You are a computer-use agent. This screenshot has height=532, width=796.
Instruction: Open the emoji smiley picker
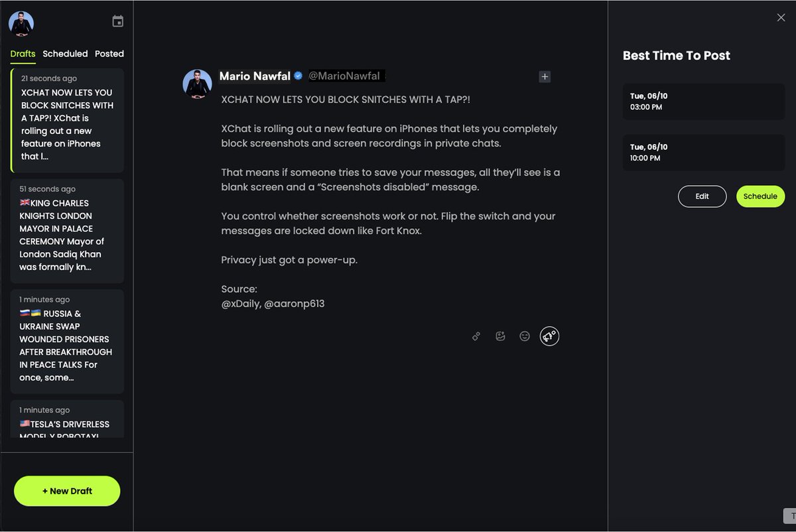(525, 336)
